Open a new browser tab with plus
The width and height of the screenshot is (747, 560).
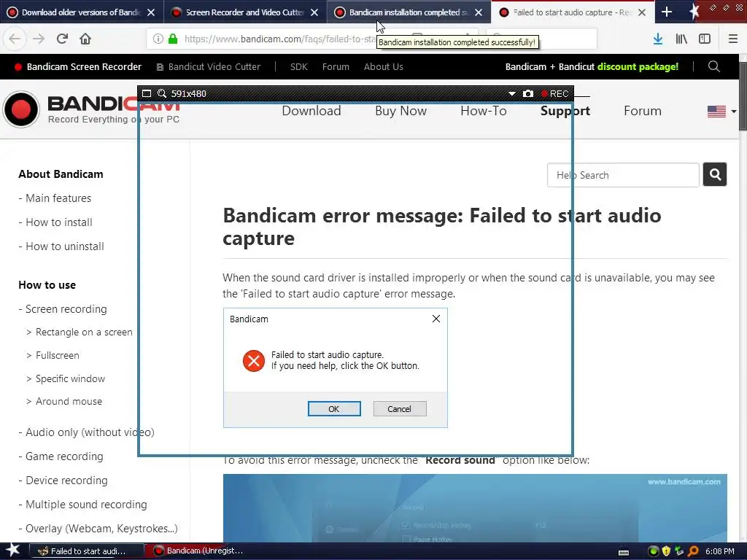tap(667, 12)
